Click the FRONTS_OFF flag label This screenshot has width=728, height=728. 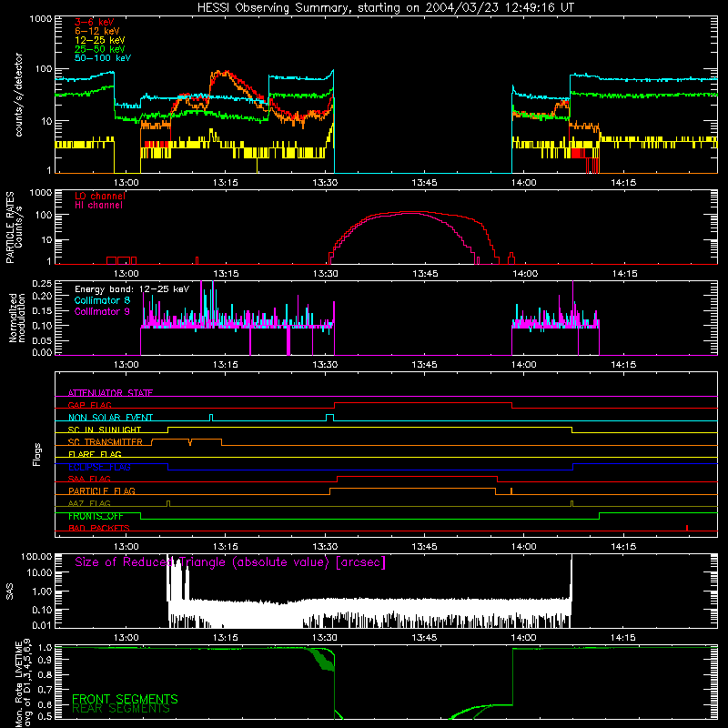pos(96,516)
